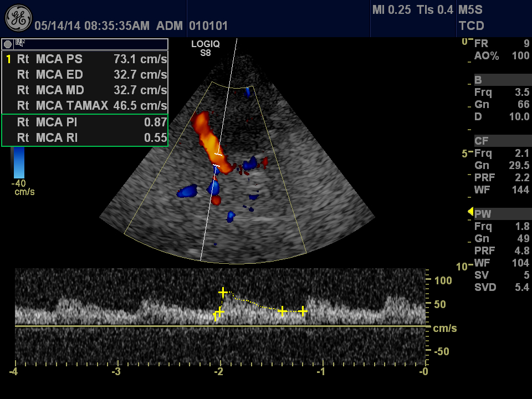Click the Doppler sample volume gate on vessel
The height and width of the screenshot is (399, 532).
[x=217, y=160]
